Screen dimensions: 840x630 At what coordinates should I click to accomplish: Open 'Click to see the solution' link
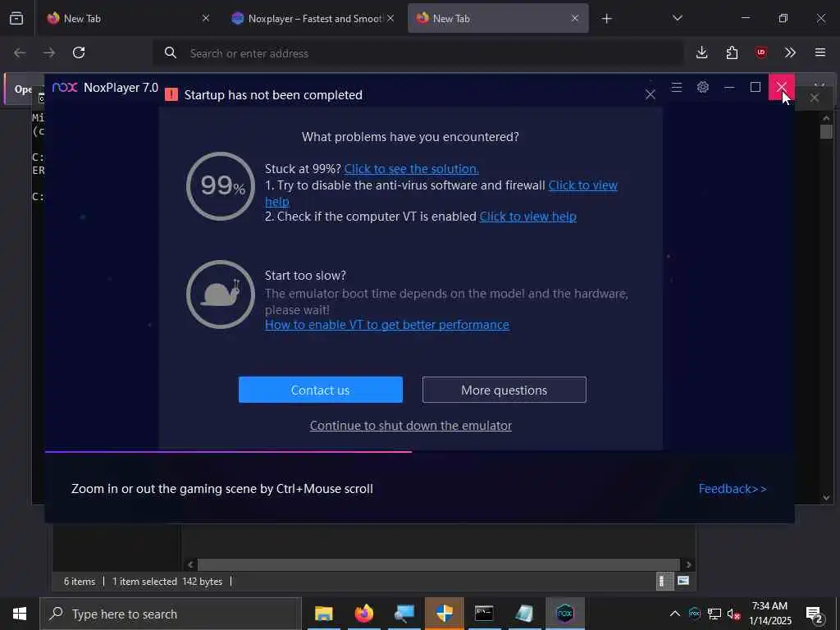(x=412, y=169)
